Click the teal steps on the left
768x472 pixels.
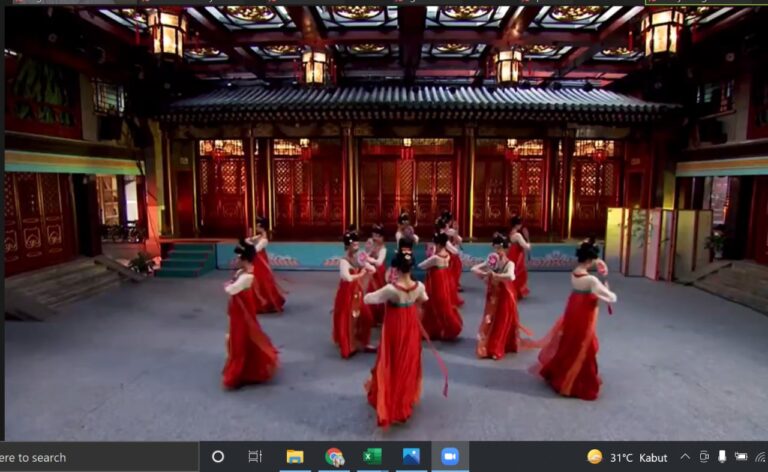pyautogui.click(x=187, y=260)
